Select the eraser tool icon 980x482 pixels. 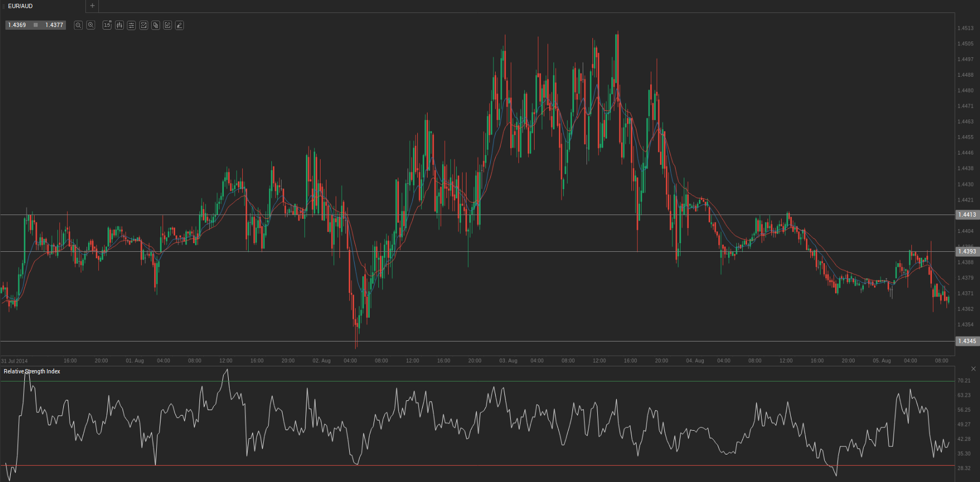(x=179, y=25)
